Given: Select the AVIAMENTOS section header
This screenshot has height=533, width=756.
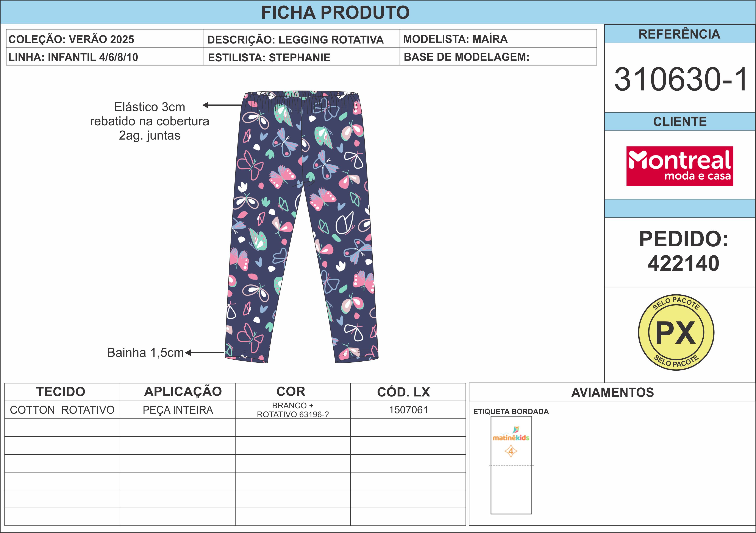Looking at the screenshot, I should click(612, 392).
